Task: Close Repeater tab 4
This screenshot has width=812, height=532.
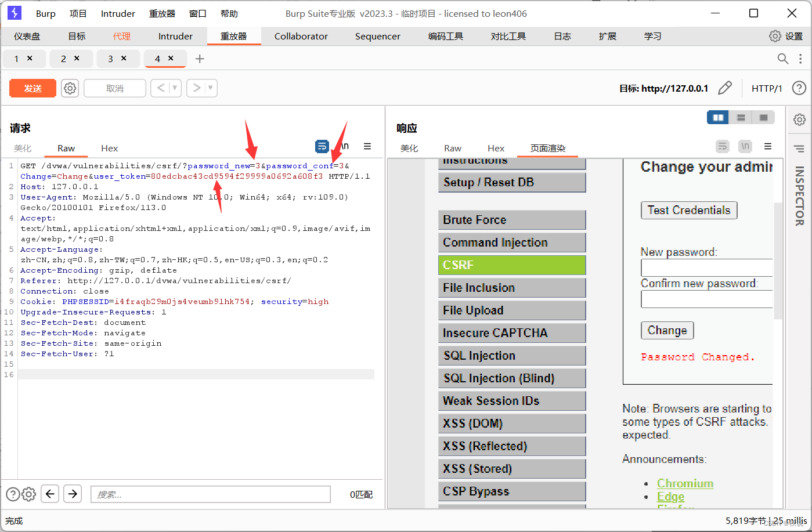Action: pyautogui.click(x=171, y=58)
